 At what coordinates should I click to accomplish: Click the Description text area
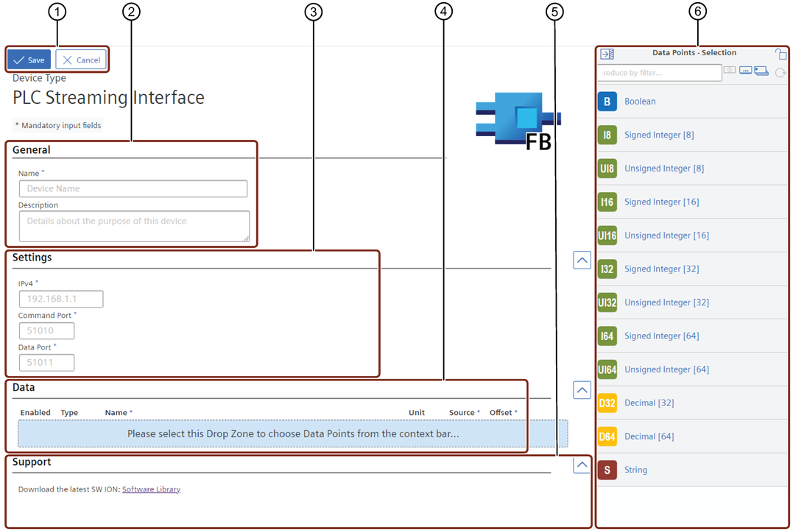(134, 227)
